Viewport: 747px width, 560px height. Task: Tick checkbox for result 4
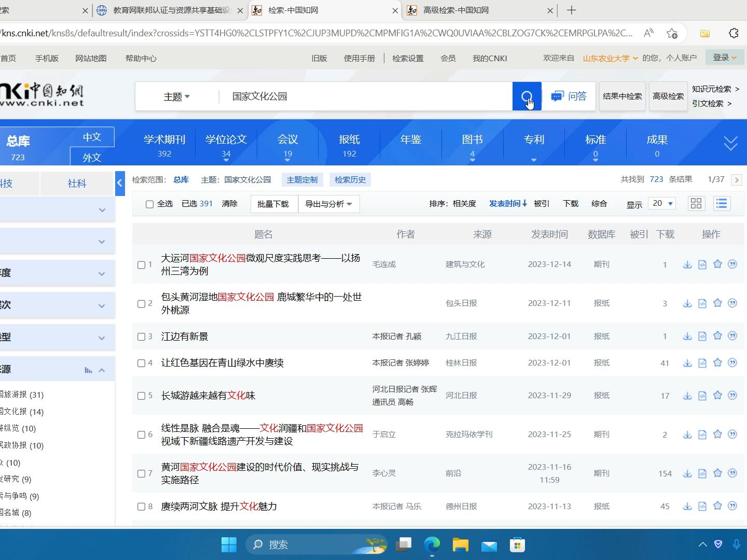(x=141, y=363)
